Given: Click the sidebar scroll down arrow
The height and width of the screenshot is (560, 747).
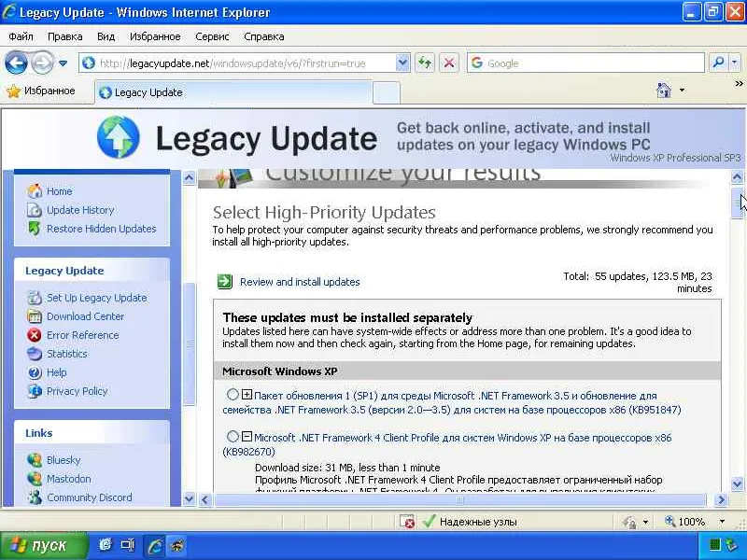Looking at the screenshot, I should point(190,499).
